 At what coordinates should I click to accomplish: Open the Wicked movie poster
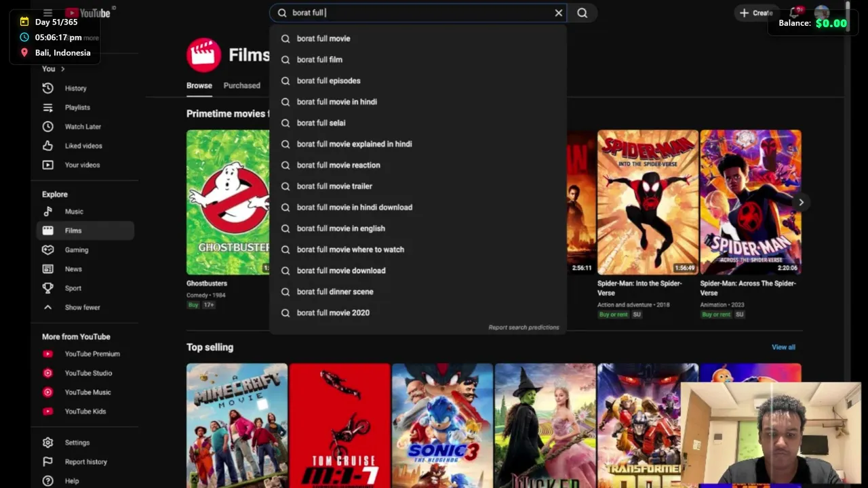coord(545,426)
